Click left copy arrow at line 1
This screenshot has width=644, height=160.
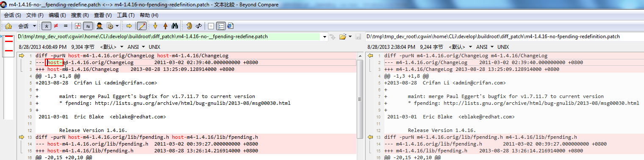point(22,56)
